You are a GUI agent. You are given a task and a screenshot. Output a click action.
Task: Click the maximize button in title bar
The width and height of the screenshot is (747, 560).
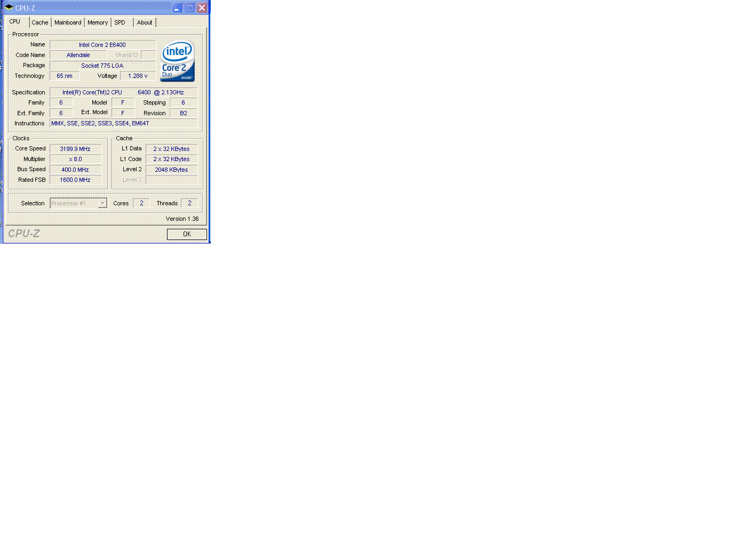189,8
